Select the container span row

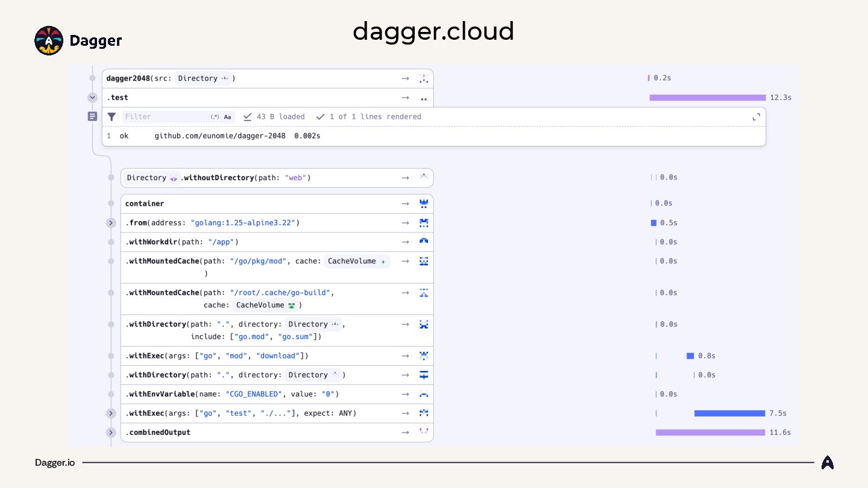pyautogui.click(x=277, y=204)
